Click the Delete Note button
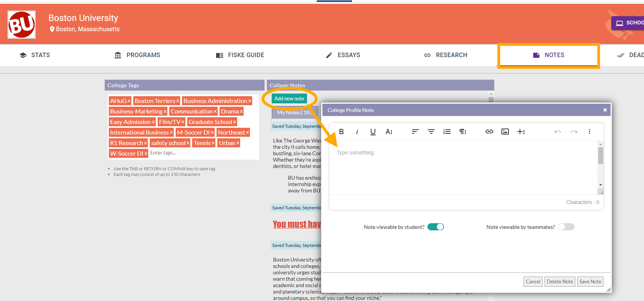The image size is (644, 301). [560, 281]
